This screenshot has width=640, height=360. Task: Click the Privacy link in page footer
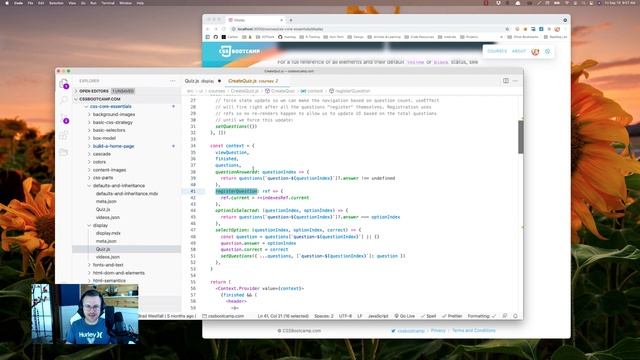(438, 331)
